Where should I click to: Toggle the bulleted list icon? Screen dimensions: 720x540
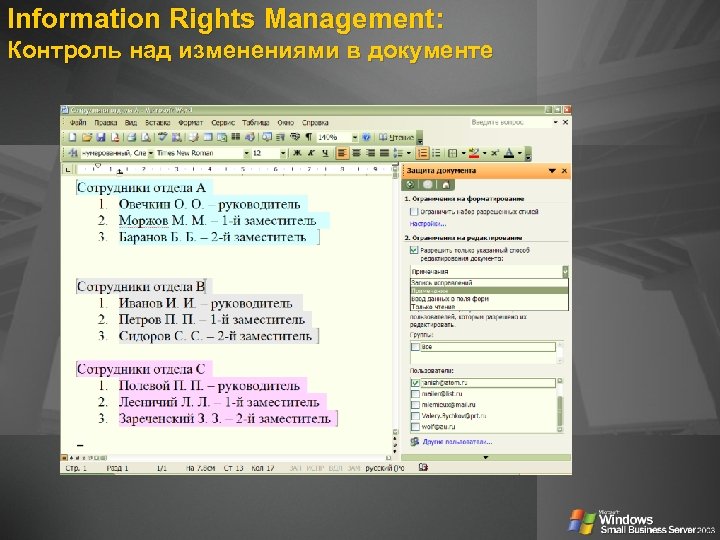(x=436, y=153)
